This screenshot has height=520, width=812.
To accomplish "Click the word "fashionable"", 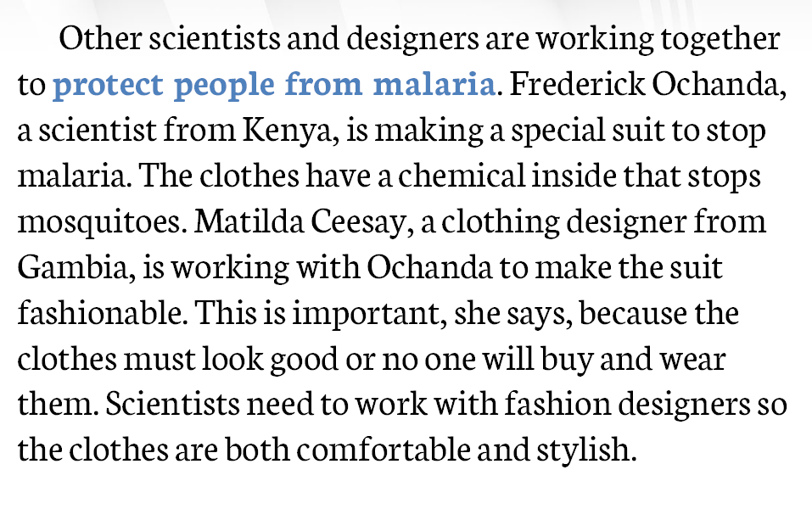I will coord(100,313).
